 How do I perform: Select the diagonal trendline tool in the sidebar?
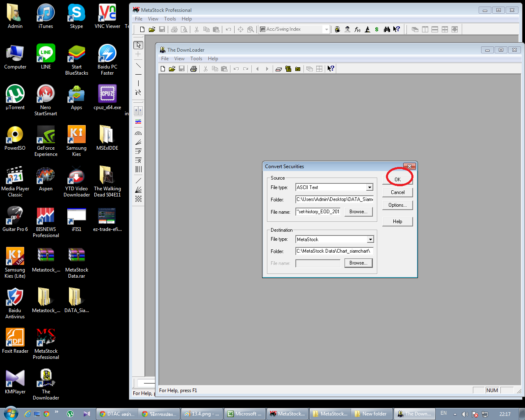(138, 65)
